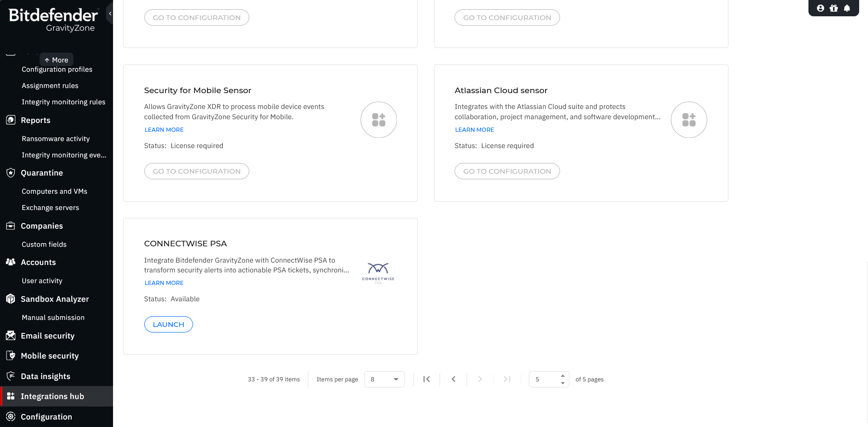Select the Data insights section label

pos(46,376)
